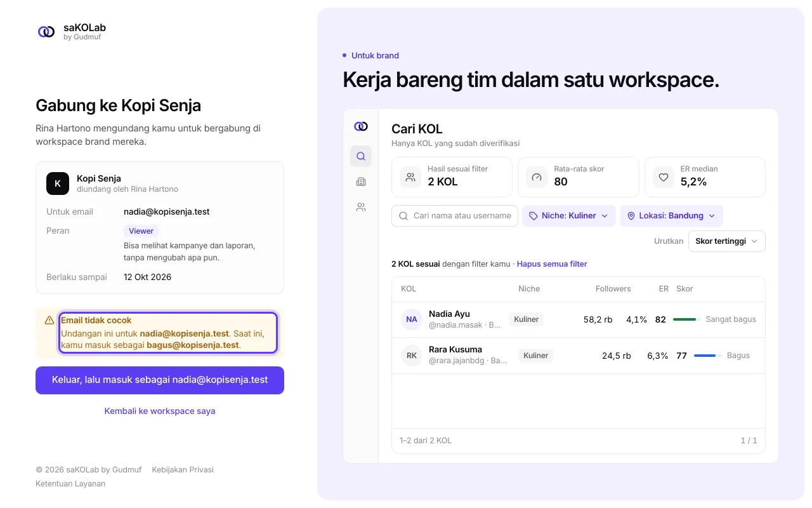The image size is (812, 508).
Task: Click Kembali ke workspace saya link
Action: coord(160,411)
